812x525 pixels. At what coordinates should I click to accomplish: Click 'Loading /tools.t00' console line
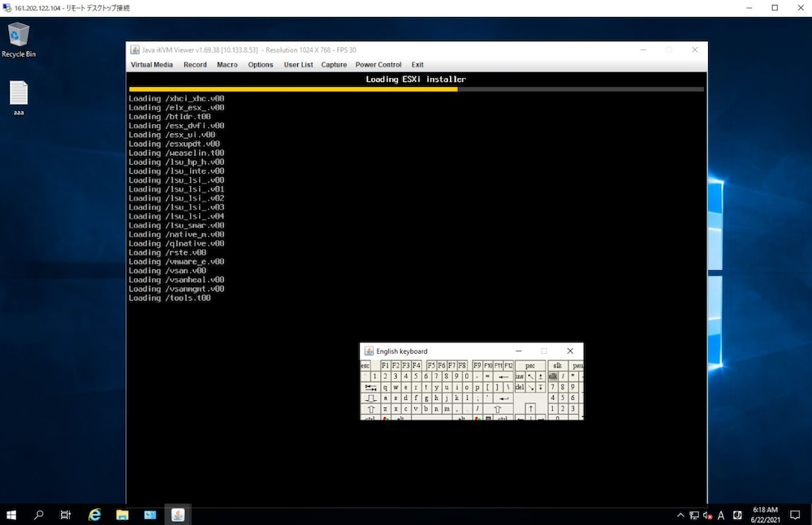click(x=170, y=299)
